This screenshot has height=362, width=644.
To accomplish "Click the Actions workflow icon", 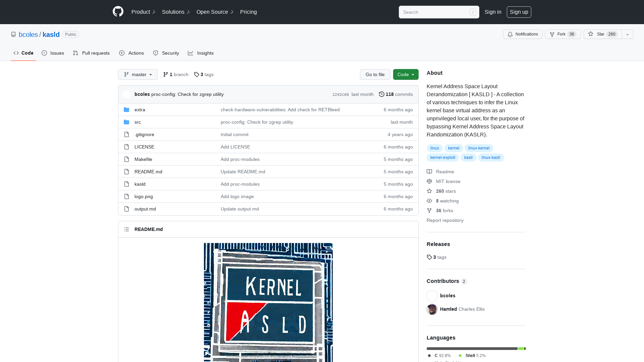I will click(122, 53).
